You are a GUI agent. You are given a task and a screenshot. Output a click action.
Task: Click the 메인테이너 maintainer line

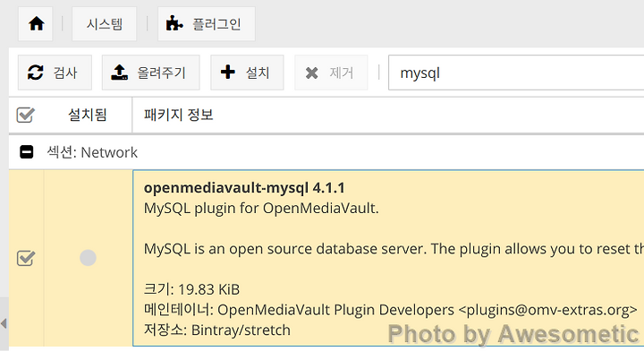tap(390, 310)
